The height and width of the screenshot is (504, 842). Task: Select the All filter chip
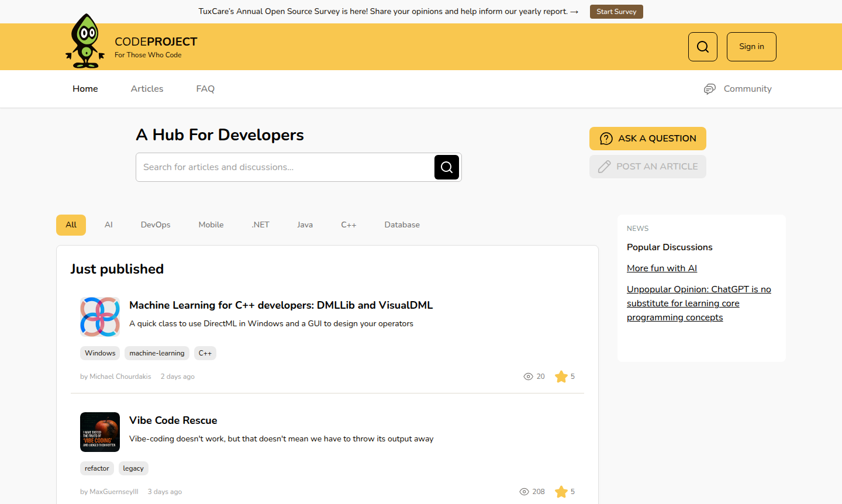(x=71, y=225)
